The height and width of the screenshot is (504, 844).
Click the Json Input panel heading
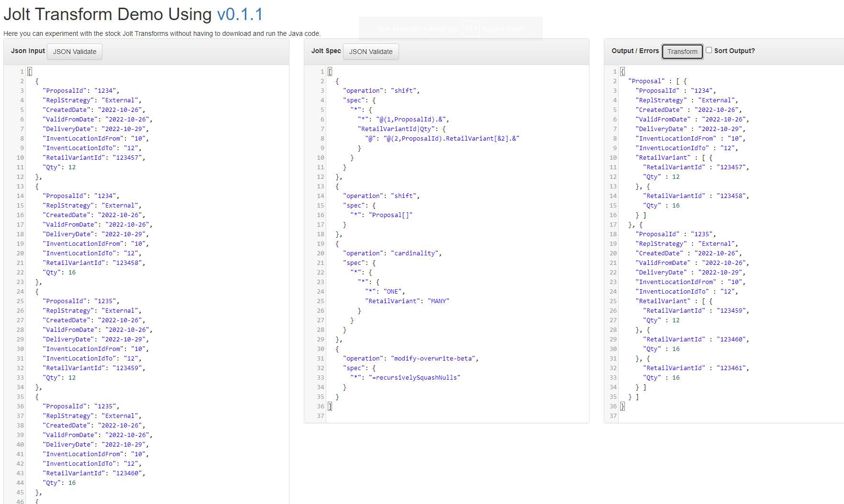pos(28,51)
